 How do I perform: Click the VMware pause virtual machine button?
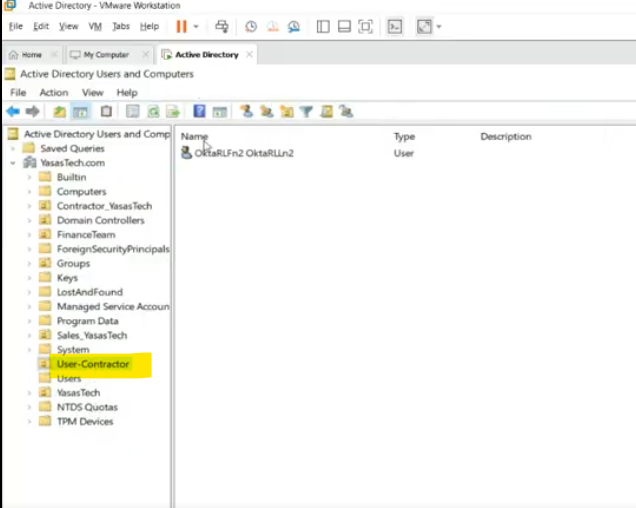click(x=181, y=26)
